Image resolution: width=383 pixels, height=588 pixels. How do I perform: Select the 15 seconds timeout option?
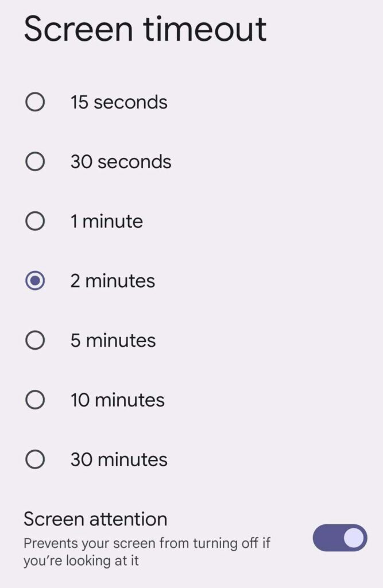(35, 102)
